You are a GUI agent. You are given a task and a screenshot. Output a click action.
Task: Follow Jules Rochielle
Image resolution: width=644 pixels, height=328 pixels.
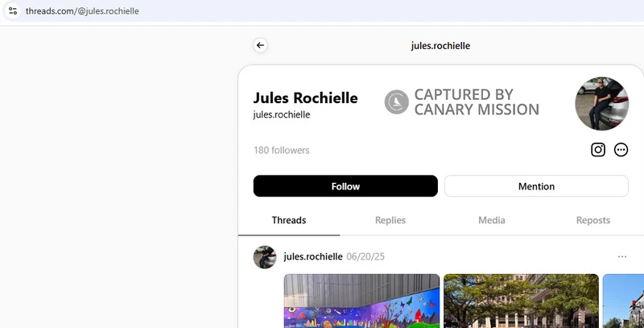345,186
